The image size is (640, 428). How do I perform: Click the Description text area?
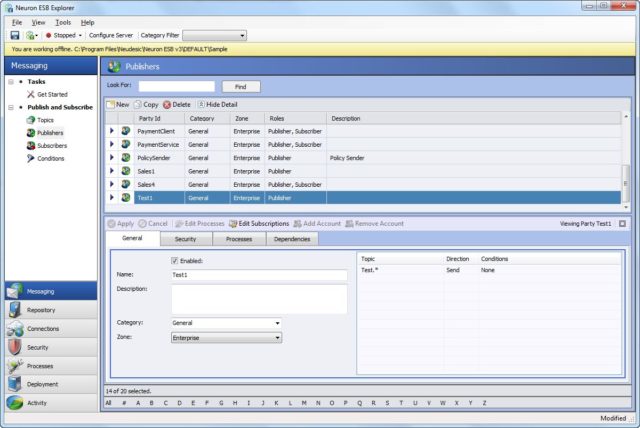pyautogui.click(x=259, y=299)
